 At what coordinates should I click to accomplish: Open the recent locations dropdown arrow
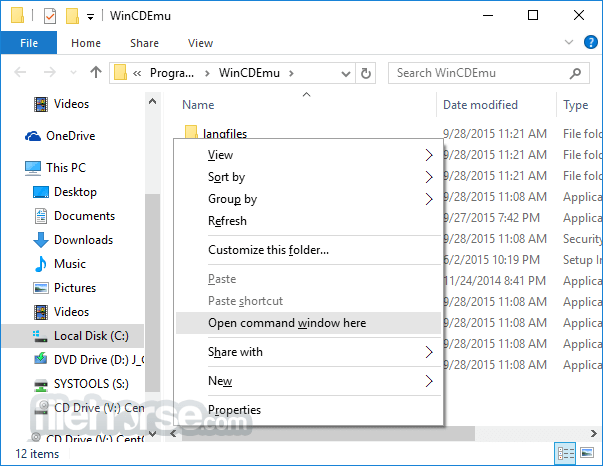(73, 72)
